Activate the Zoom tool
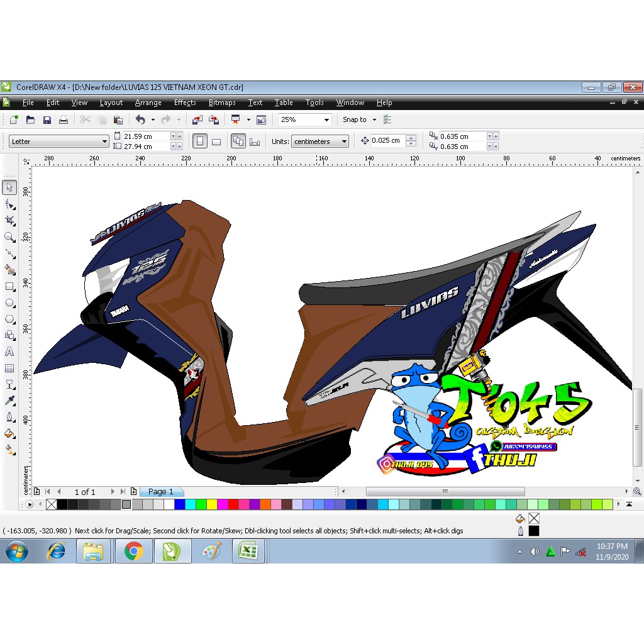644x644 pixels. pyautogui.click(x=9, y=237)
